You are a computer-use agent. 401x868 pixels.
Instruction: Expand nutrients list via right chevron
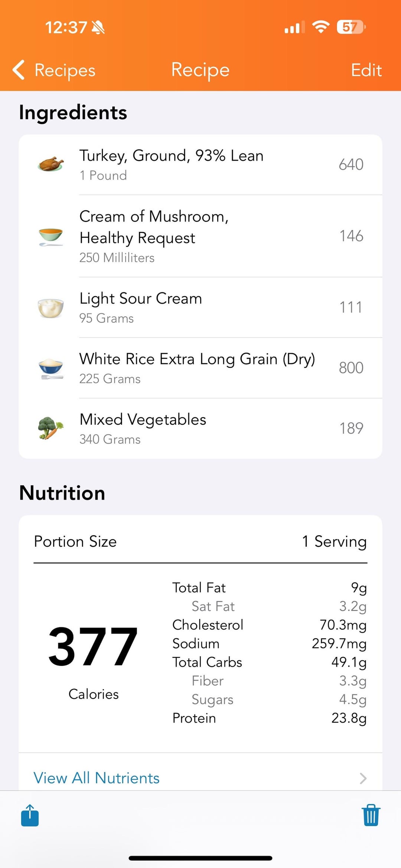(x=363, y=778)
